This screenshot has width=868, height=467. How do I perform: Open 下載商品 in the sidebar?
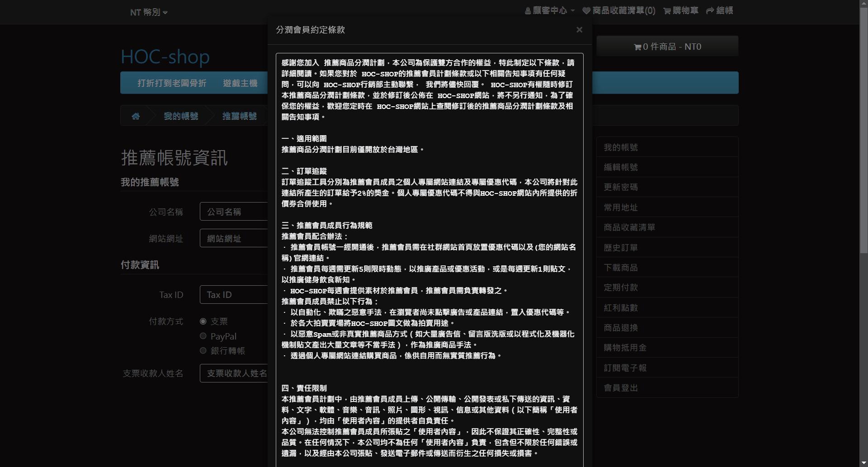tap(667, 268)
